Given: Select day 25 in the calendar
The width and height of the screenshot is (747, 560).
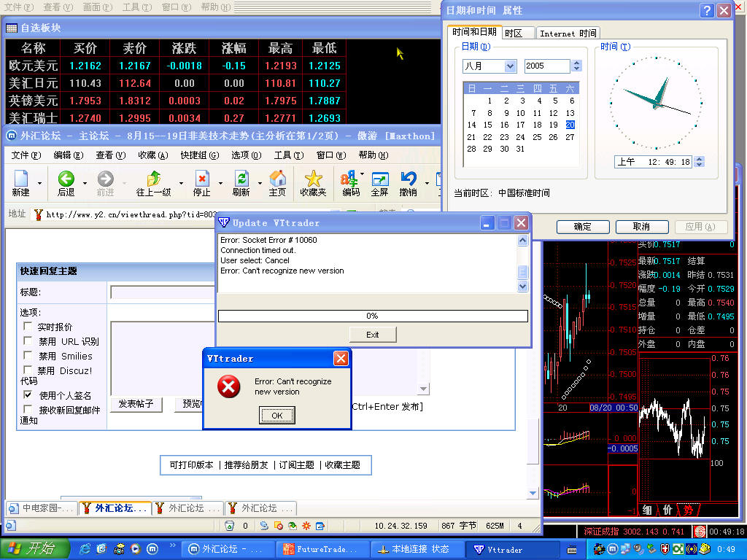Looking at the screenshot, I should pos(537,137).
